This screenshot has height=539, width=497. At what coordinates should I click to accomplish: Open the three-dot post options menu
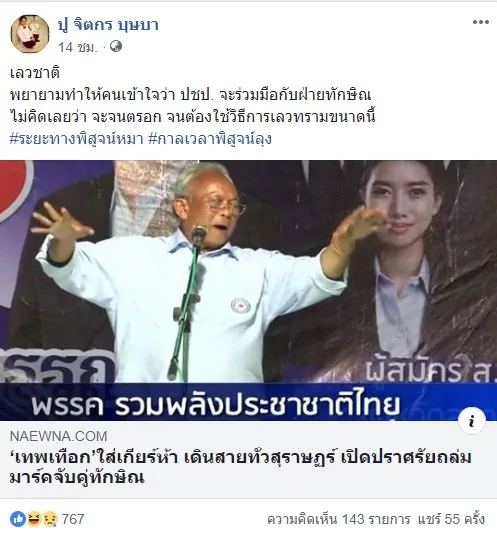point(481,23)
